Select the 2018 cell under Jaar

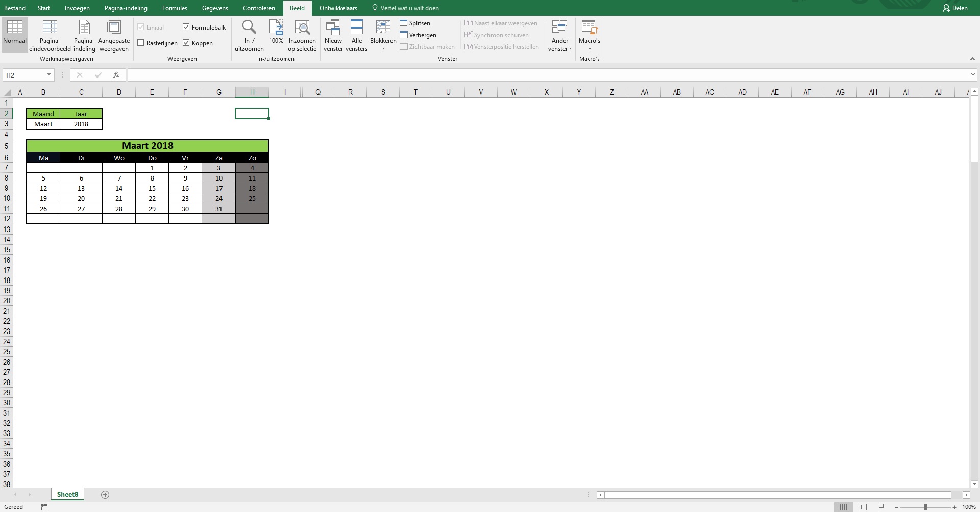click(x=81, y=124)
